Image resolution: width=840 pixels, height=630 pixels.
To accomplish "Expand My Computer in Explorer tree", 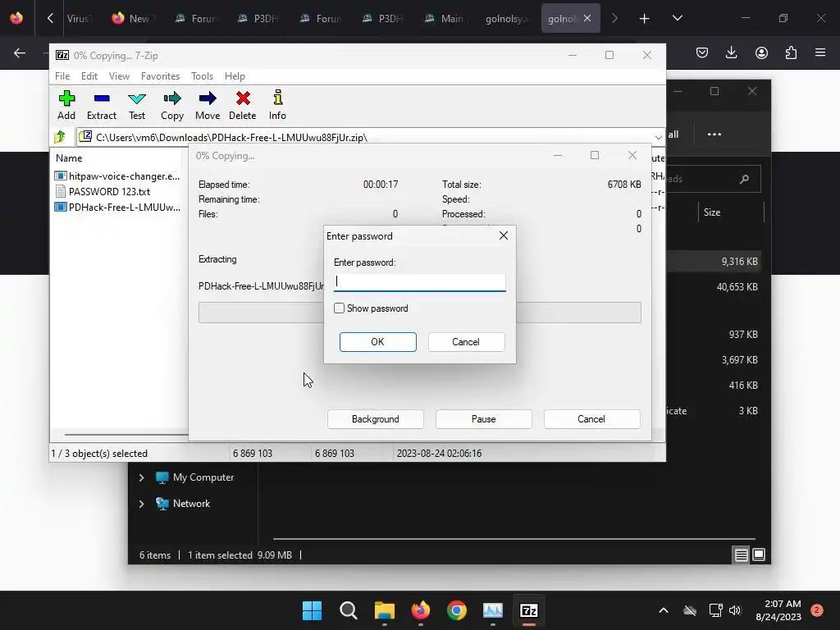I will click(x=141, y=477).
